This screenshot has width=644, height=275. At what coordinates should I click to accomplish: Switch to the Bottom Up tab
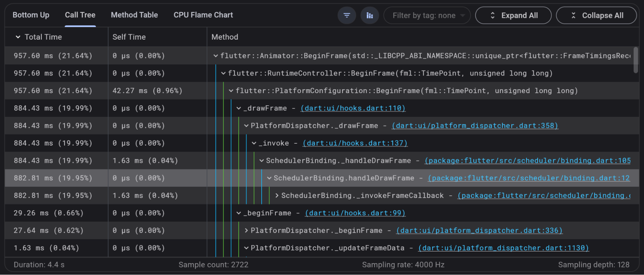(x=31, y=15)
